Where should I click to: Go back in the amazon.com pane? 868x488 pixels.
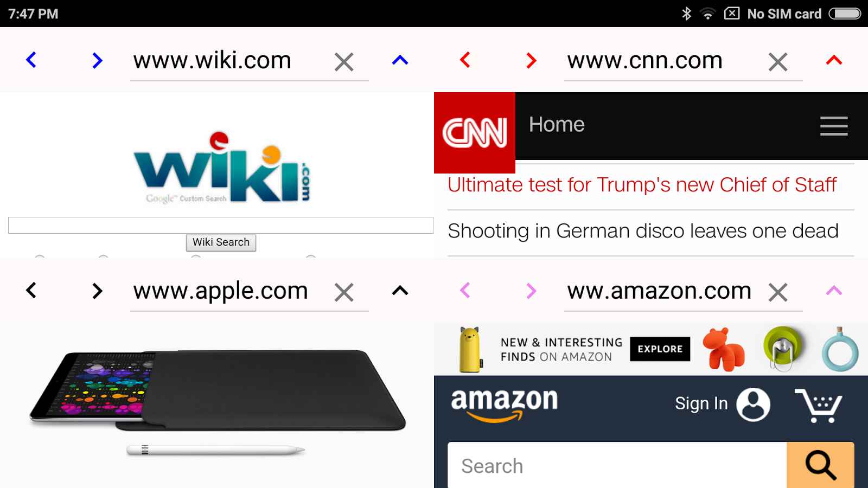465,291
